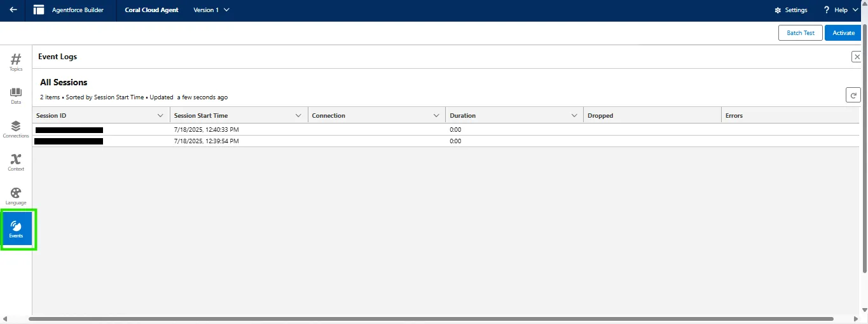Open Duration column dropdown chevron

click(574, 116)
